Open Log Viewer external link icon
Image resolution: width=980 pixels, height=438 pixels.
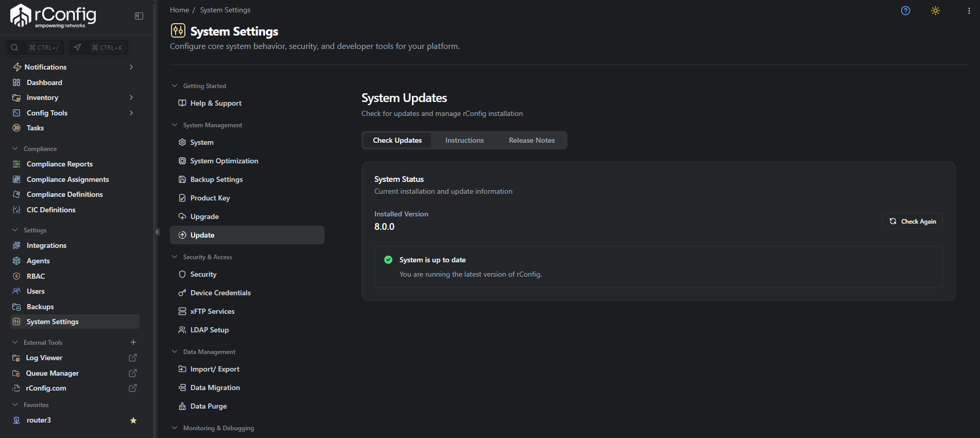click(133, 358)
